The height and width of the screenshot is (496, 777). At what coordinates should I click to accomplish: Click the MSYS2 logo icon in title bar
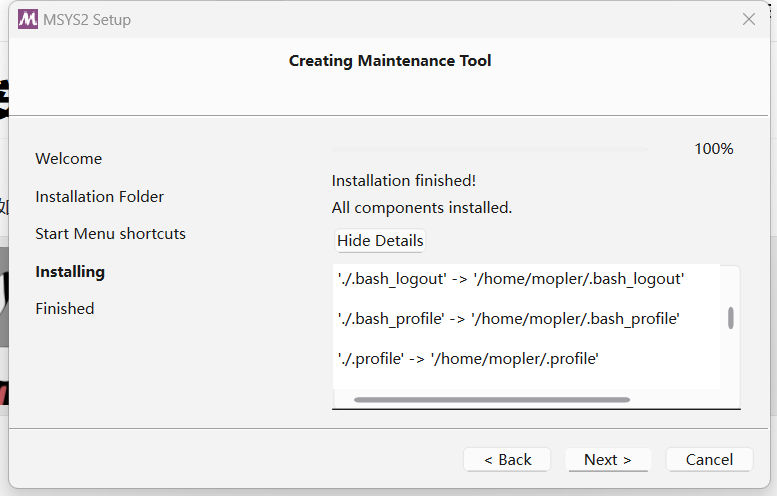(28, 19)
